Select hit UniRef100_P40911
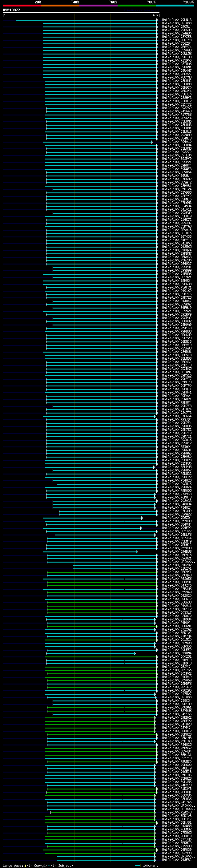 [x=177, y=606]
